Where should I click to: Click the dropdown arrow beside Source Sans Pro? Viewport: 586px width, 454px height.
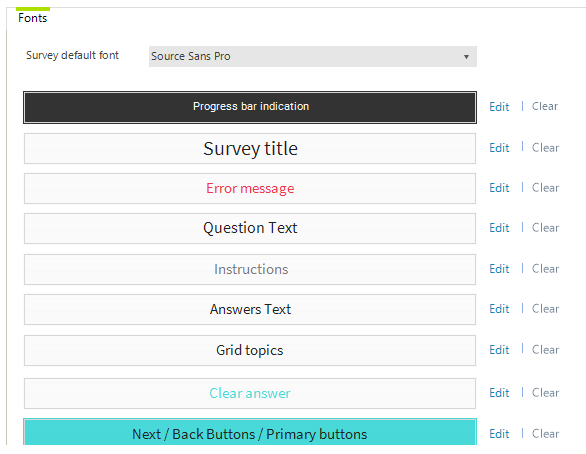(x=466, y=57)
